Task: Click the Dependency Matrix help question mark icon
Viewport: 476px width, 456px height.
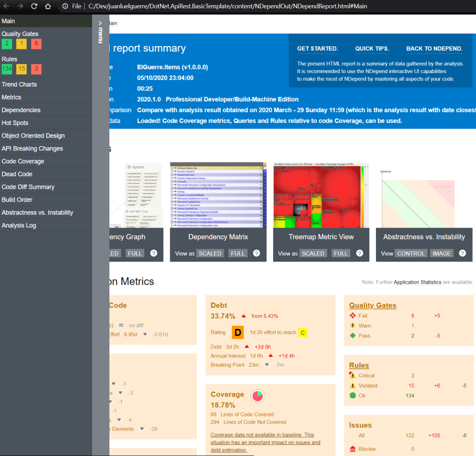Action: [x=256, y=253]
